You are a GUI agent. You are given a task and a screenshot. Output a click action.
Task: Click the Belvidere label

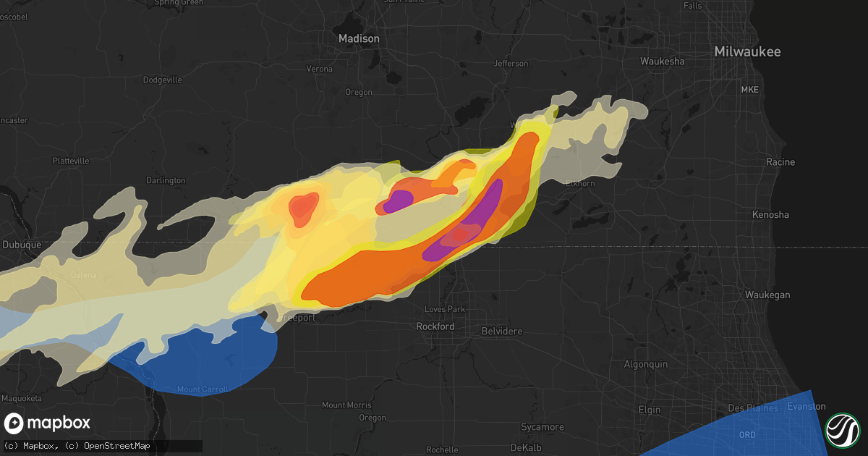[x=502, y=331]
